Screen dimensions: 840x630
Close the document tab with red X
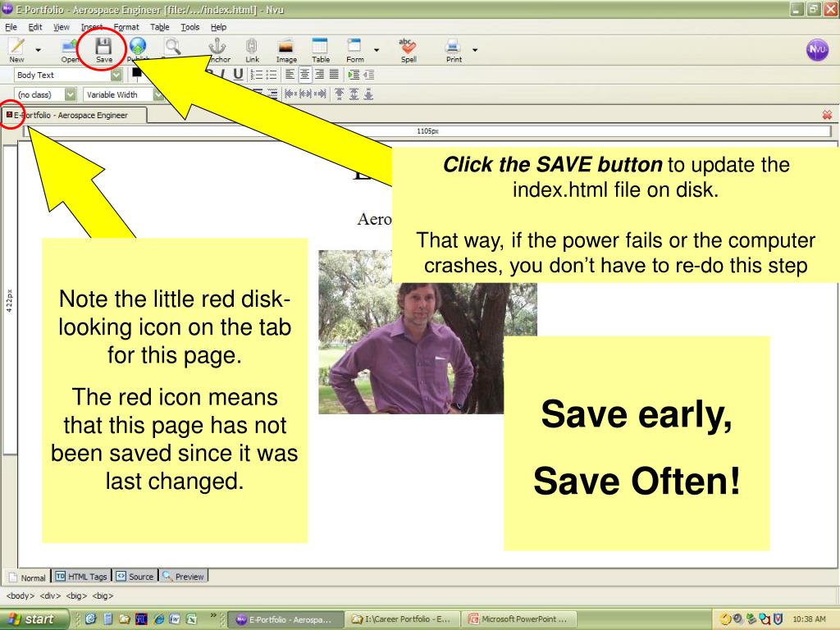(x=827, y=115)
